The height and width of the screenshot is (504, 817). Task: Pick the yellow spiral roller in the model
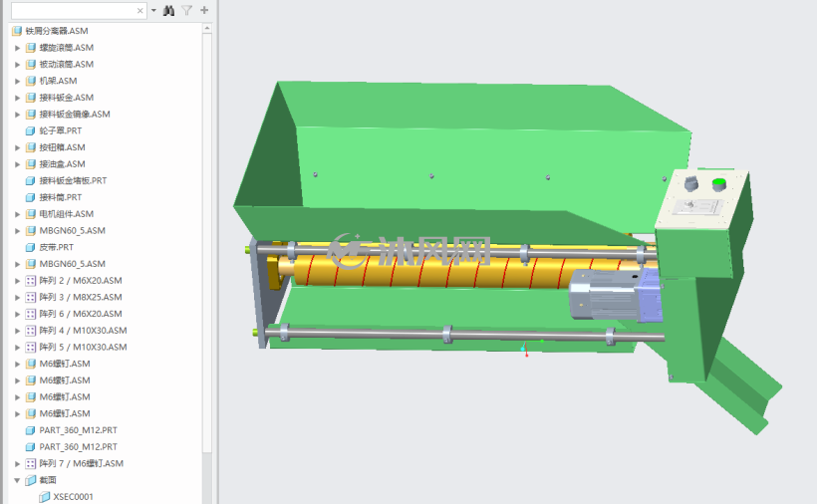coord(432,271)
